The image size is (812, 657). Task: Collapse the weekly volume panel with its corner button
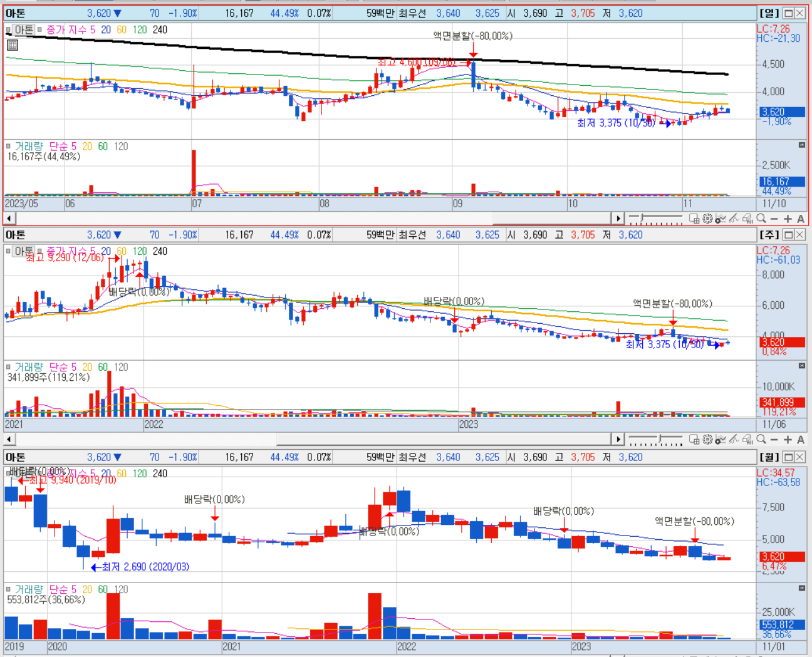802,366
